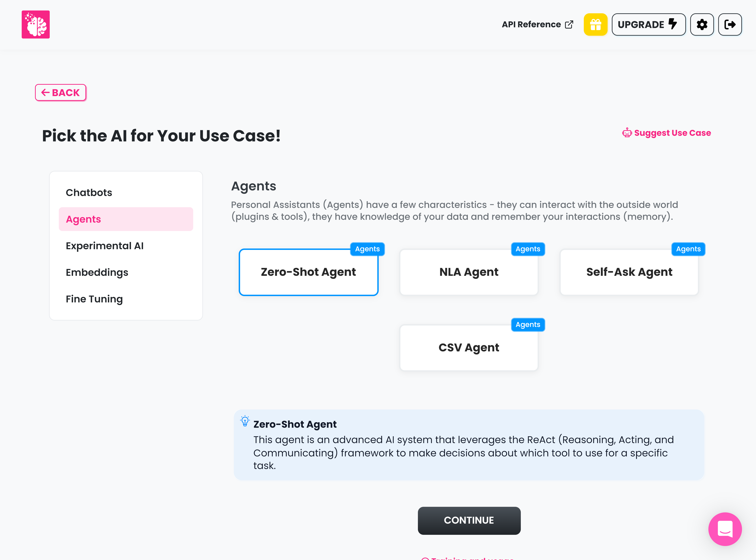Click the UPGRADE button
This screenshot has height=560, width=756.
click(649, 24)
